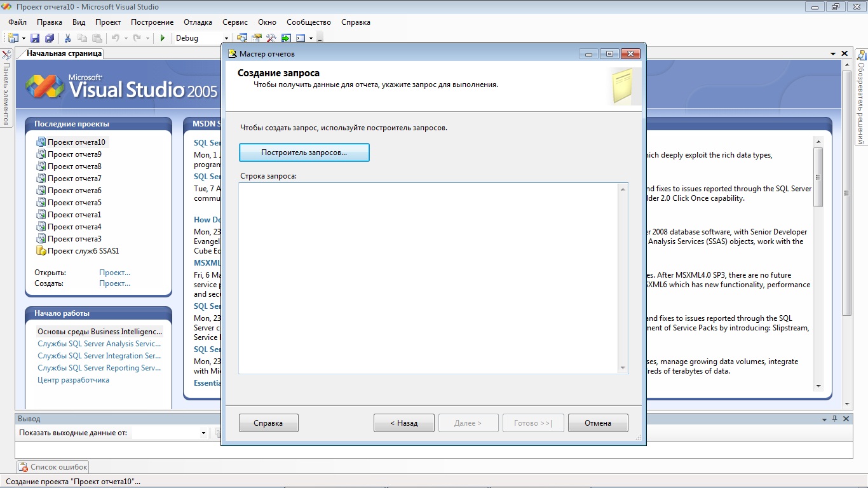Open the Показать выходные данные от combo
This screenshot has width=868, height=488.
pos(170,433)
